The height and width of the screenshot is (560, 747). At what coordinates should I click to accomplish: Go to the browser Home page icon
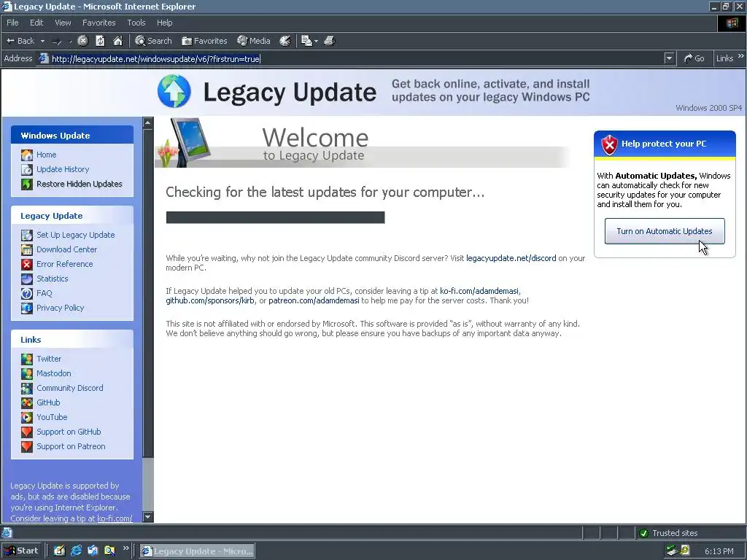click(117, 41)
